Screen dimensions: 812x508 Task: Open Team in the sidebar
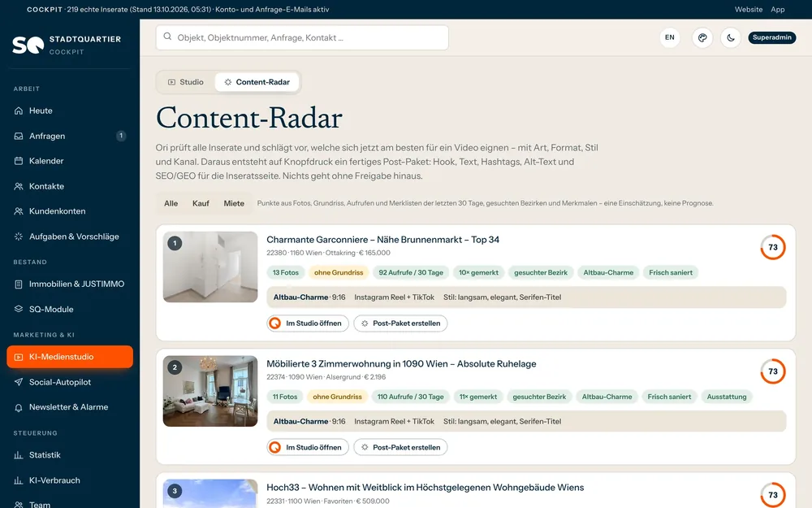pyautogui.click(x=69, y=503)
